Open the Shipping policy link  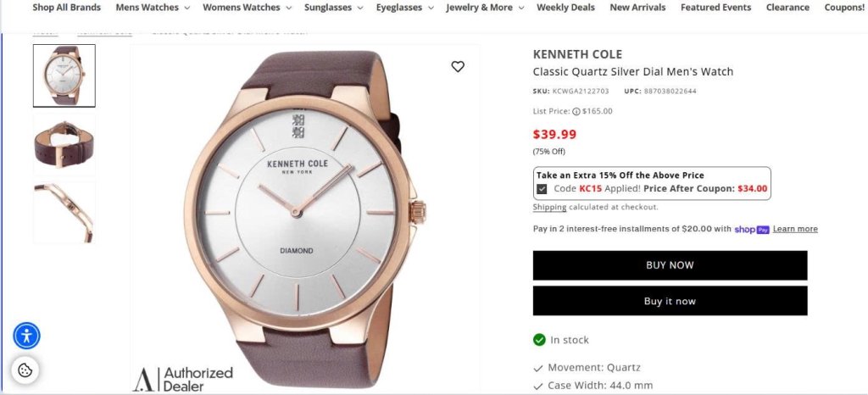pyautogui.click(x=549, y=207)
